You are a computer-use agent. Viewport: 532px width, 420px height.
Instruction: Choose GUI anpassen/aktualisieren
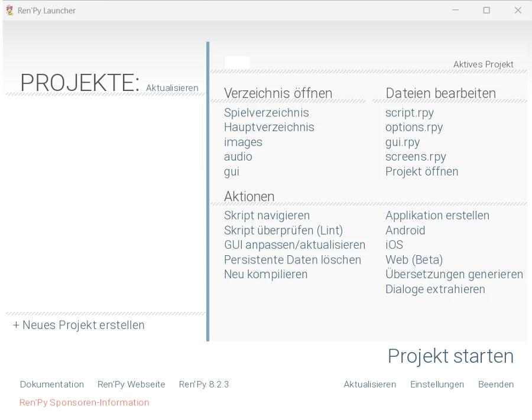pyautogui.click(x=294, y=245)
